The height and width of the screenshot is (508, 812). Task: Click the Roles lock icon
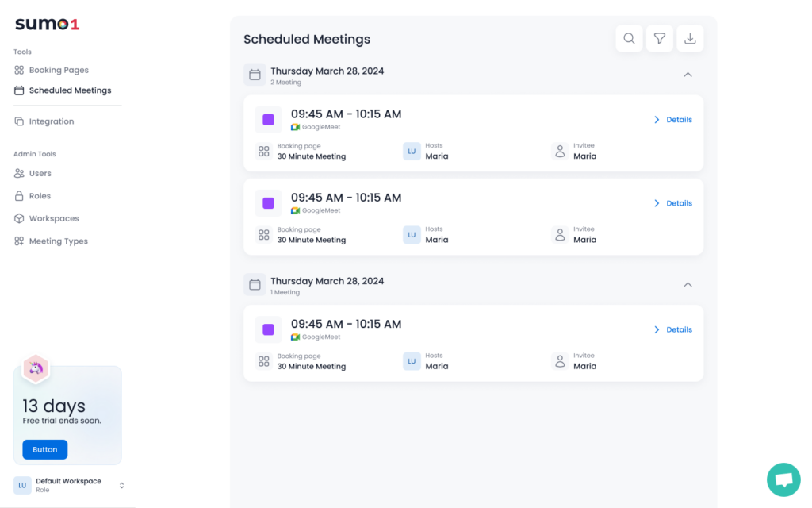point(19,196)
